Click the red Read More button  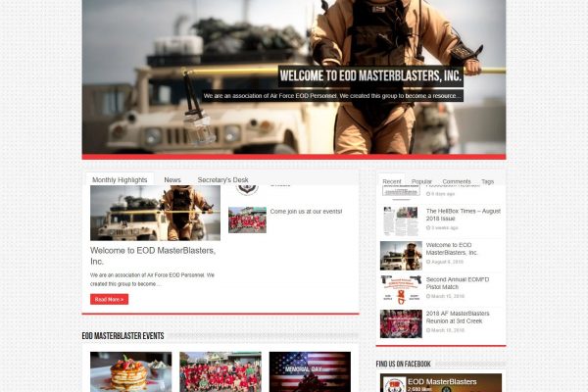(x=109, y=299)
